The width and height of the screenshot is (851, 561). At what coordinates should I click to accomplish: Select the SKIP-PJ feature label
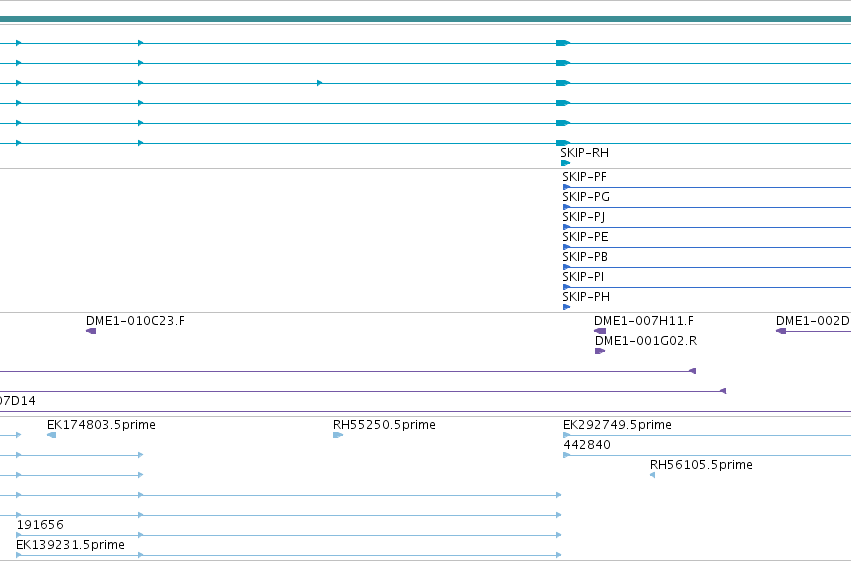pyautogui.click(x=584, y=217)
